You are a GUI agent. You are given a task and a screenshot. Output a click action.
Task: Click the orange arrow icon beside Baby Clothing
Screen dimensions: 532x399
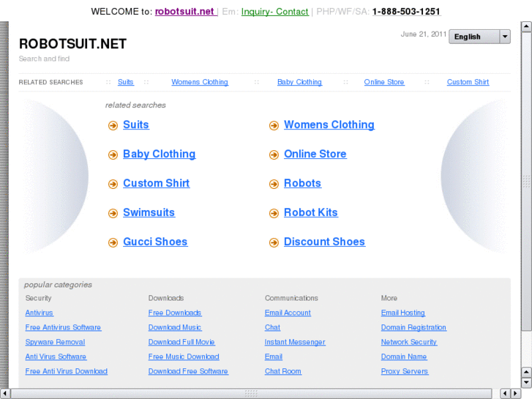(x=113, y=154)
